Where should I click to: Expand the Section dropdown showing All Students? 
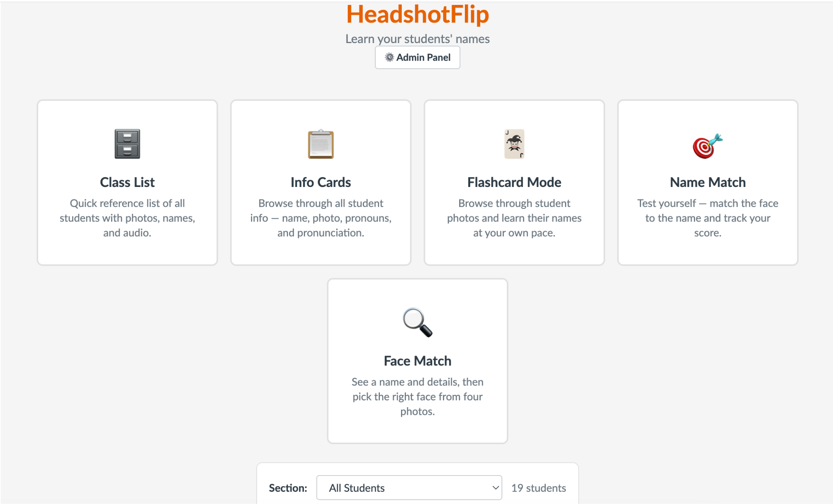click(x=409, y=488)
